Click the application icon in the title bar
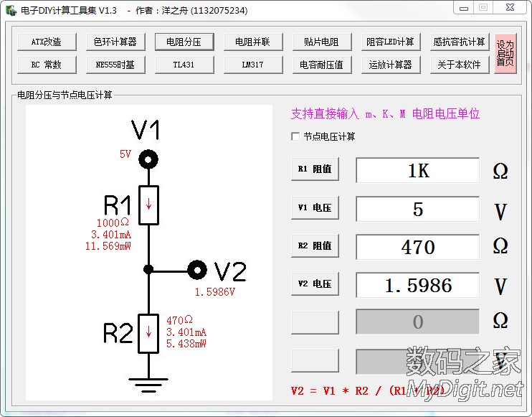Screen dimensions: 532x417 11,11
